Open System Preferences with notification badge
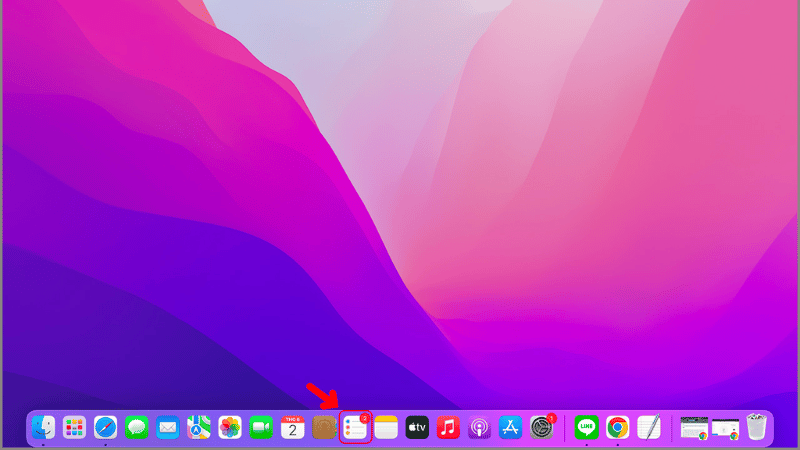The height and width of the screenshot is (450, 800). 542,428
